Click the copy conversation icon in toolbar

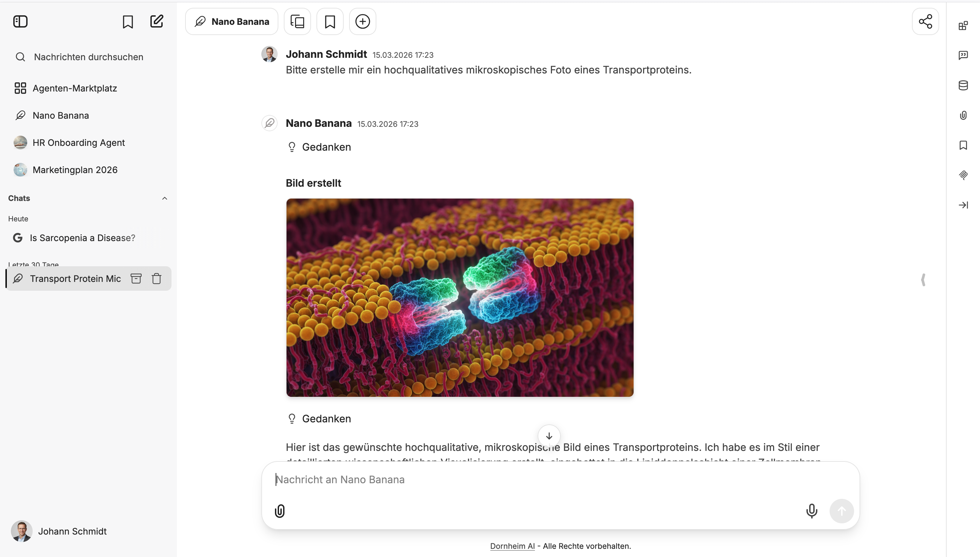(297, 21)
